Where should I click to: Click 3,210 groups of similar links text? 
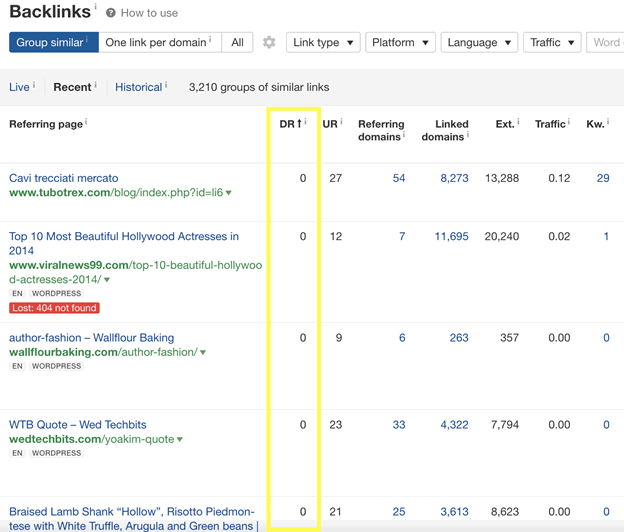click(259, 87)
